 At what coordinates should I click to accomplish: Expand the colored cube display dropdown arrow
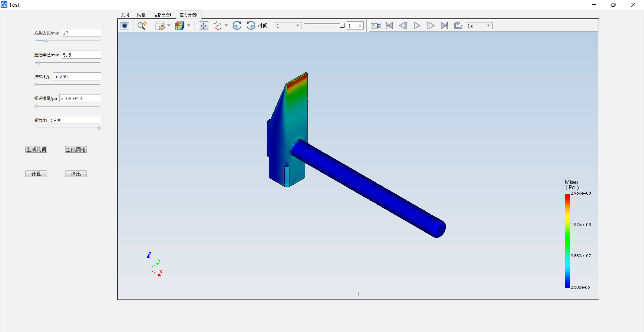click(189, 25)
